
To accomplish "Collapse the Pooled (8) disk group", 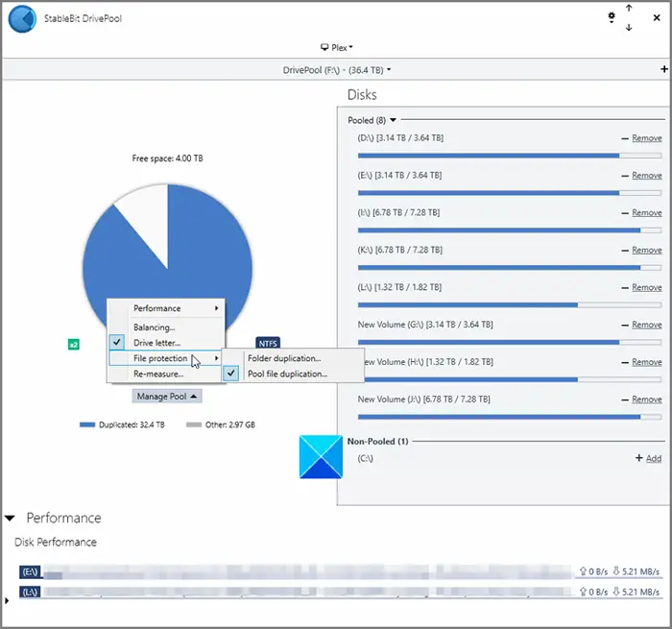I will pos(393,120).
